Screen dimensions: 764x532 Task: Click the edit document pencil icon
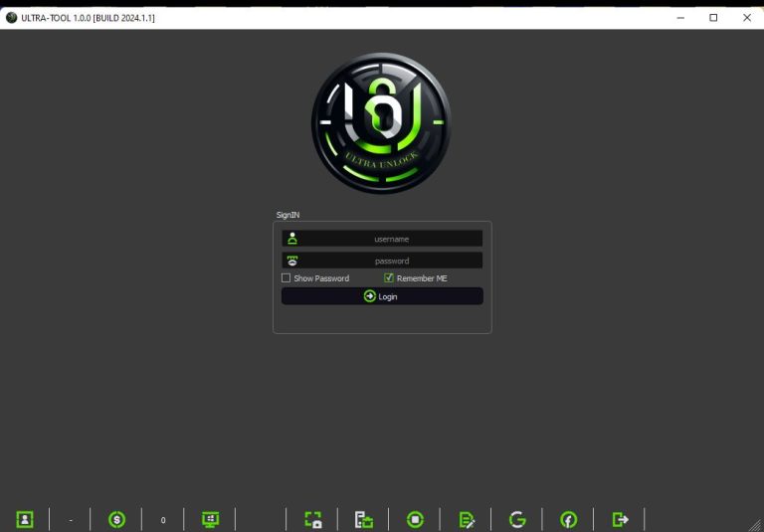(467, 519)
